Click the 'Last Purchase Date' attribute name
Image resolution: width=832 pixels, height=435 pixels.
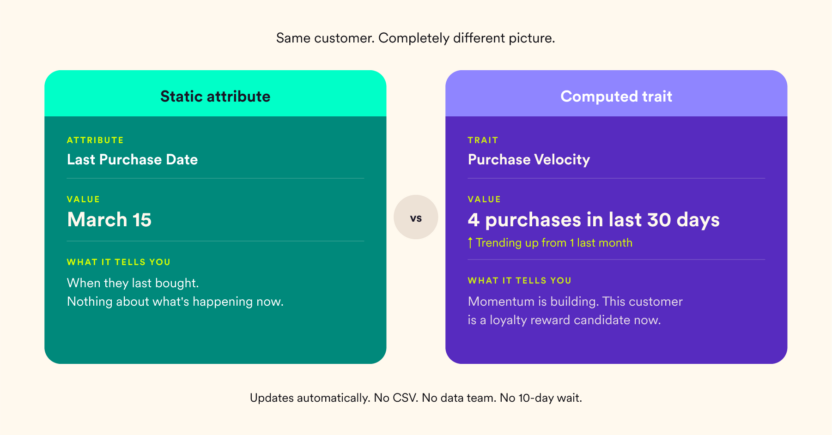pos(132,160)
